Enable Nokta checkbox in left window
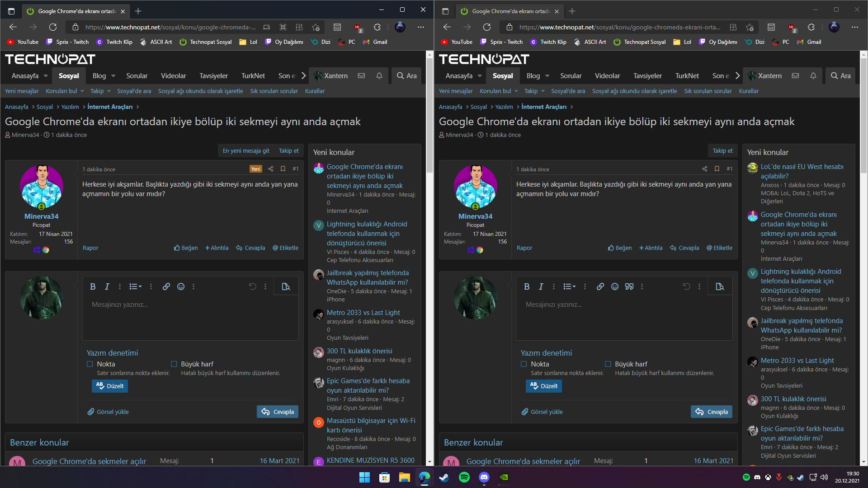The height and width of the screenshot is (488, 868). 90,364
